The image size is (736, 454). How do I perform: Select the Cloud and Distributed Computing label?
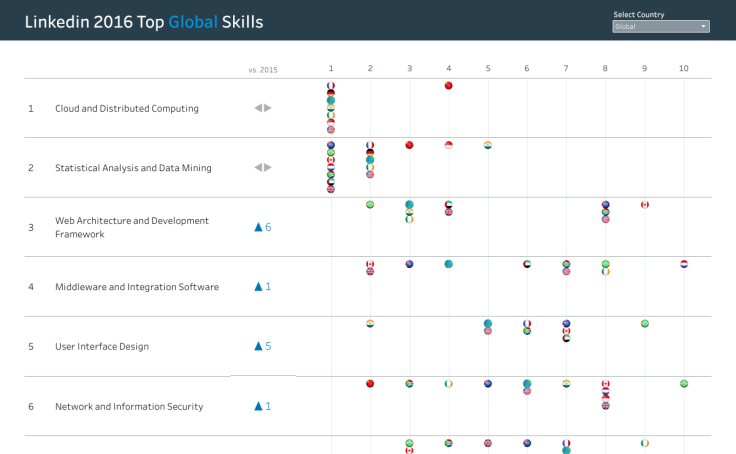[x=126, y=108]
